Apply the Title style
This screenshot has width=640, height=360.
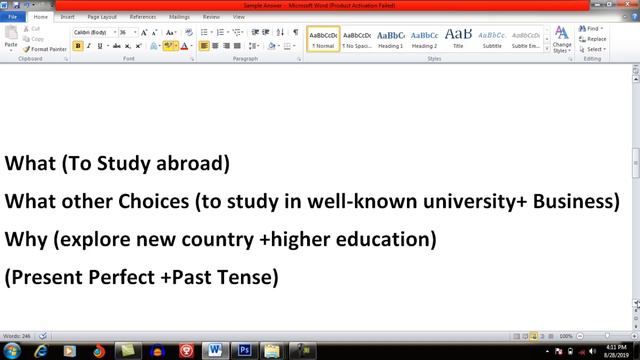click(x=458, y=39)
